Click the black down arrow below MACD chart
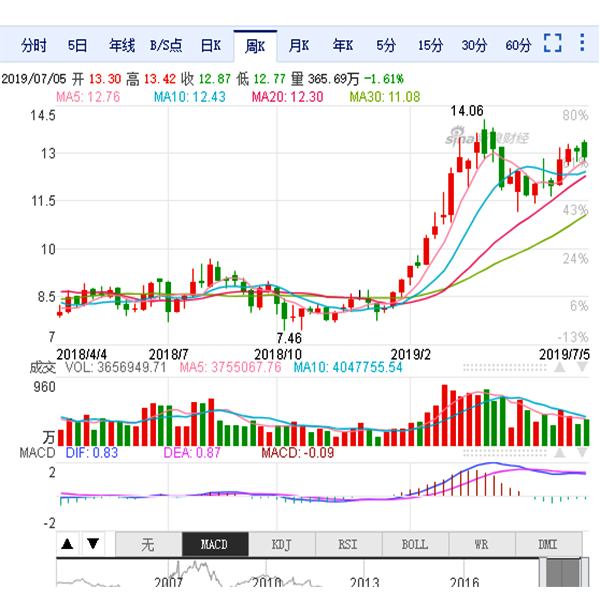This screenshot has width=600, height=600. (92, 544)
